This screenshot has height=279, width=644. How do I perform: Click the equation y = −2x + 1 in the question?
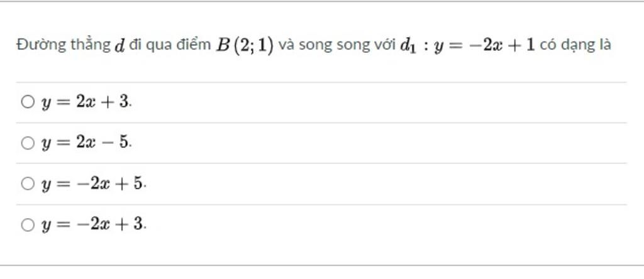coord(484,45)
